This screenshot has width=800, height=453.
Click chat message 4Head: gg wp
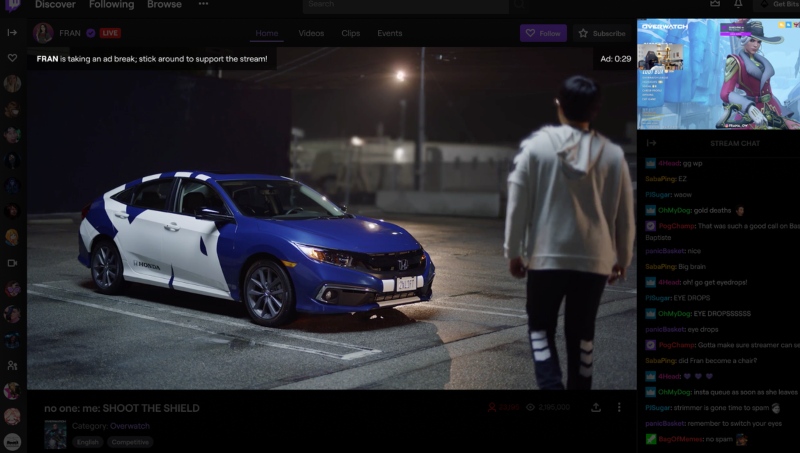[674, 163]
